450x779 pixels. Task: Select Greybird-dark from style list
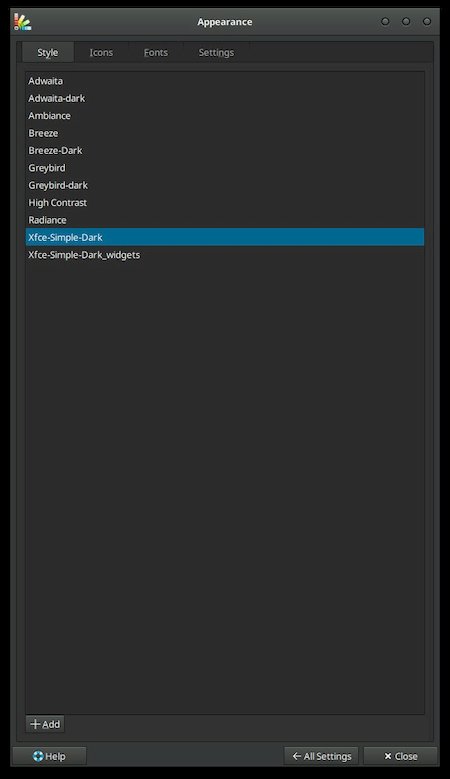(x=225, y=185)
